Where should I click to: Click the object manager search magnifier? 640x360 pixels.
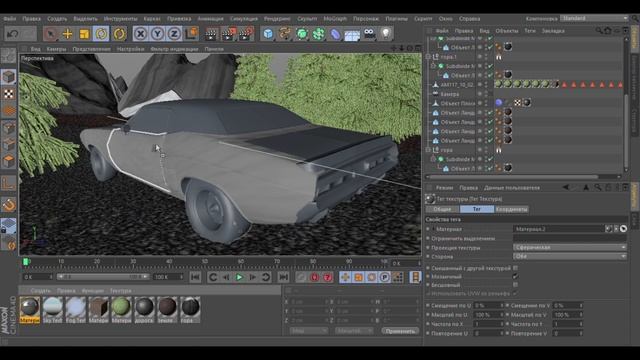(599, 31)
